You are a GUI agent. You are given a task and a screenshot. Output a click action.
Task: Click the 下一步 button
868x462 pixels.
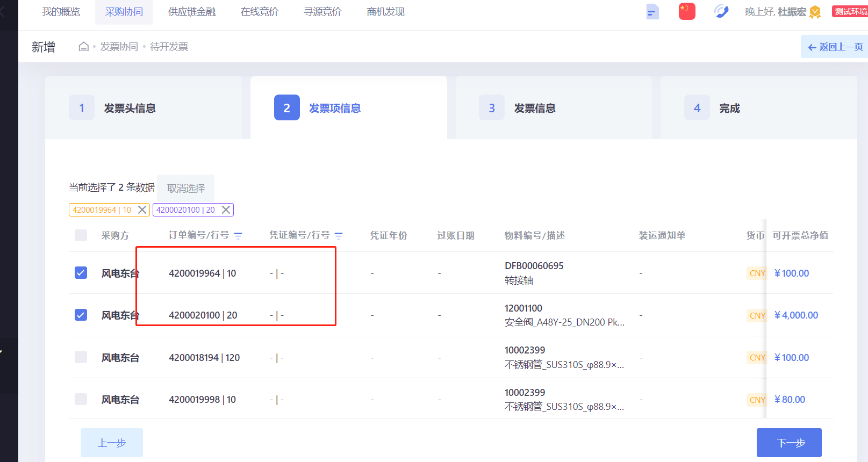pos(789,443)
